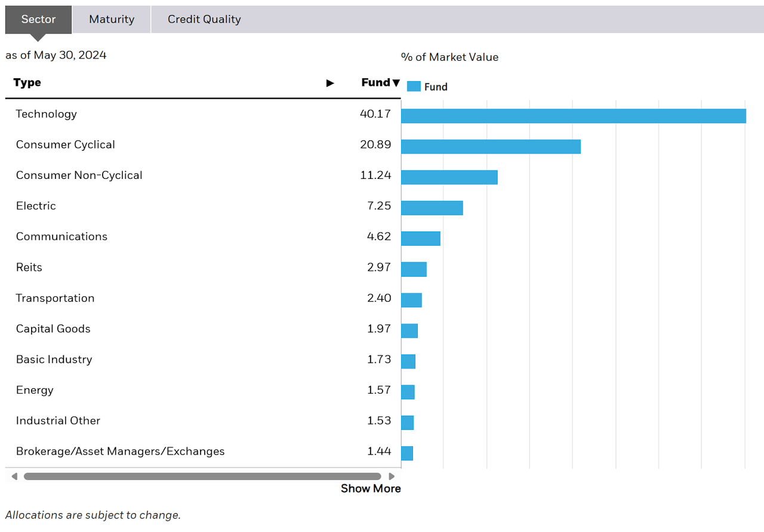Click the % of Market Value title
This screenshot has height=532, width=764.
tap(449, 57)
